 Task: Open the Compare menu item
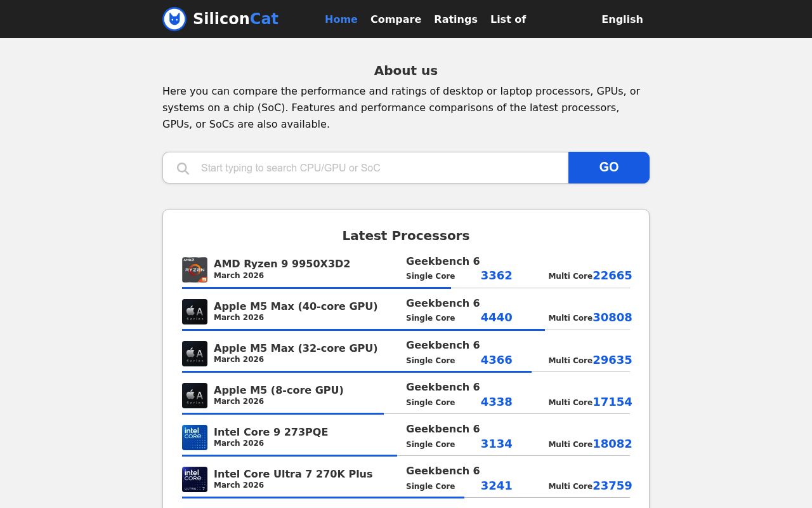(396, 19)
